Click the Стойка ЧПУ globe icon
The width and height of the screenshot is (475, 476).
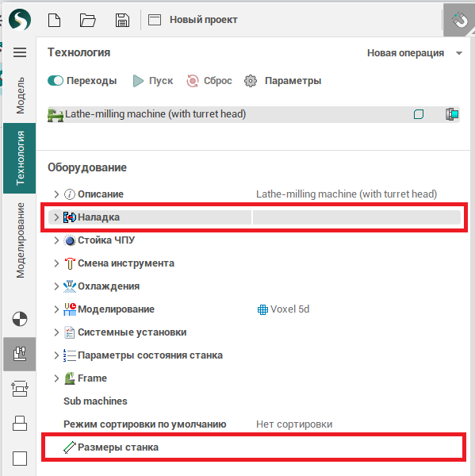pos(70,240)
